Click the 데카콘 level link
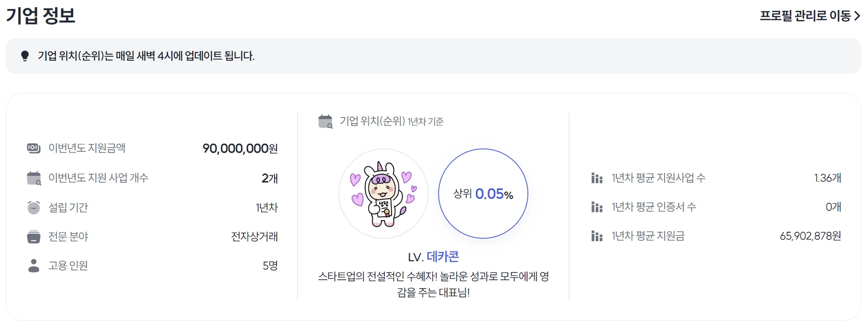Viewport: 868px width, 330px height. click(x=443, y=256)
